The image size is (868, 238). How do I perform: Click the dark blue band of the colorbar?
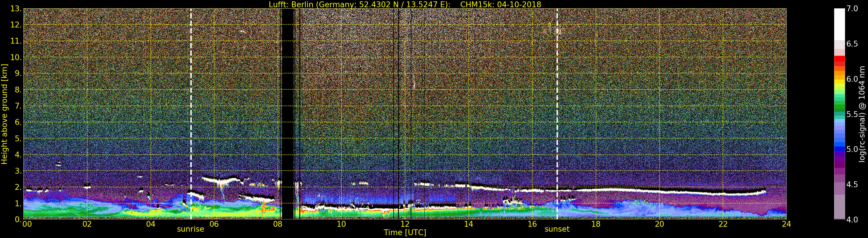click(839, 149)
